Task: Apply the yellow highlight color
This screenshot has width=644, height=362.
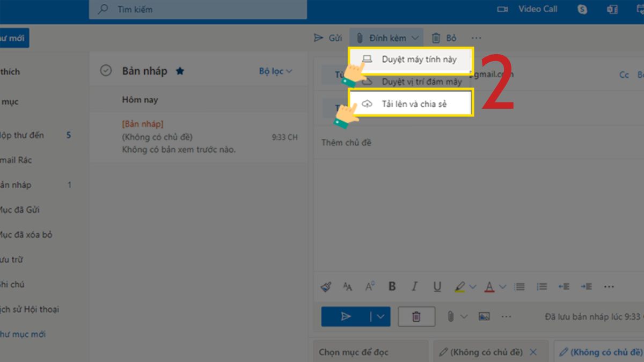Action: (x=459, y=287)
